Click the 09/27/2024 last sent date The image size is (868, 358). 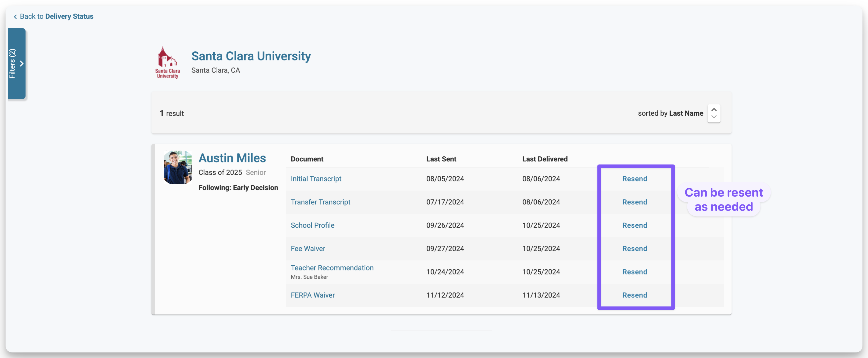click(445, 248)
